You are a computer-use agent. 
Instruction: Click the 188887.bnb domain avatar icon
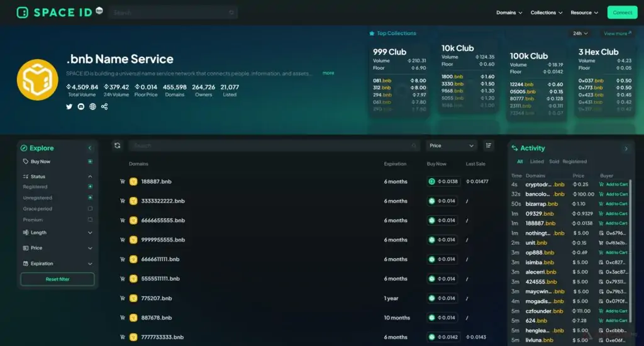click(x=133, y=181)
